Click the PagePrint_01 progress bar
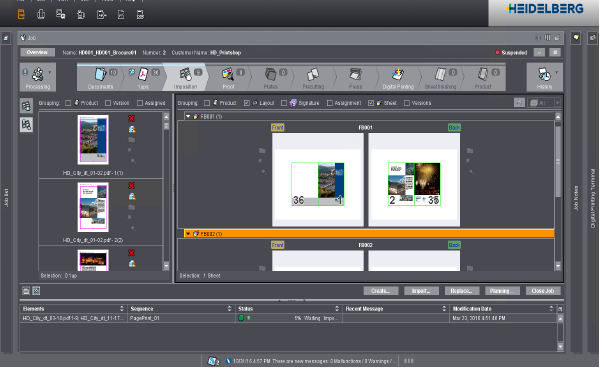604x370 pixels. 270,318
